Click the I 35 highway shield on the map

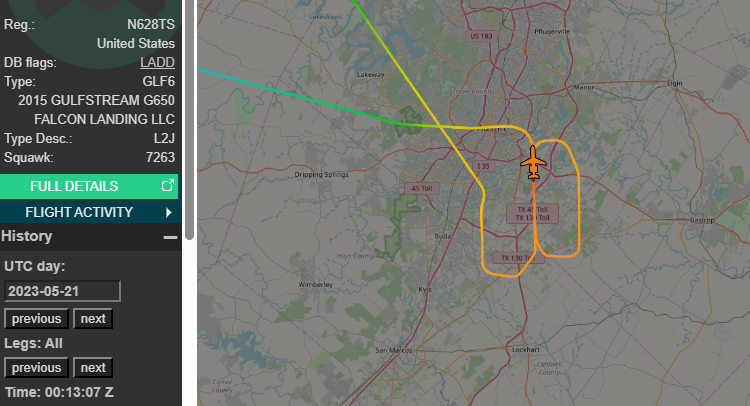click(484, 166)
